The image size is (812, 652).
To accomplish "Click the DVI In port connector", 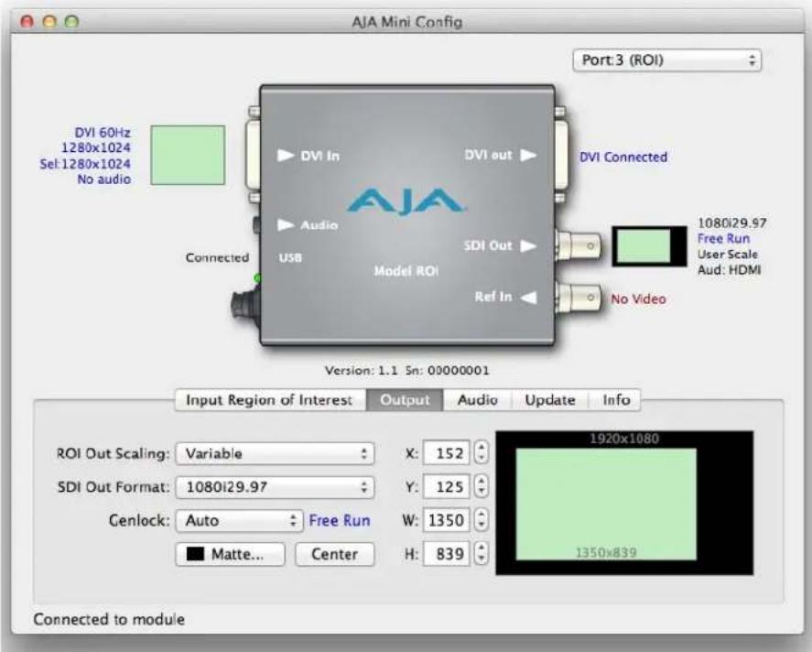I will tap(254, 155).
